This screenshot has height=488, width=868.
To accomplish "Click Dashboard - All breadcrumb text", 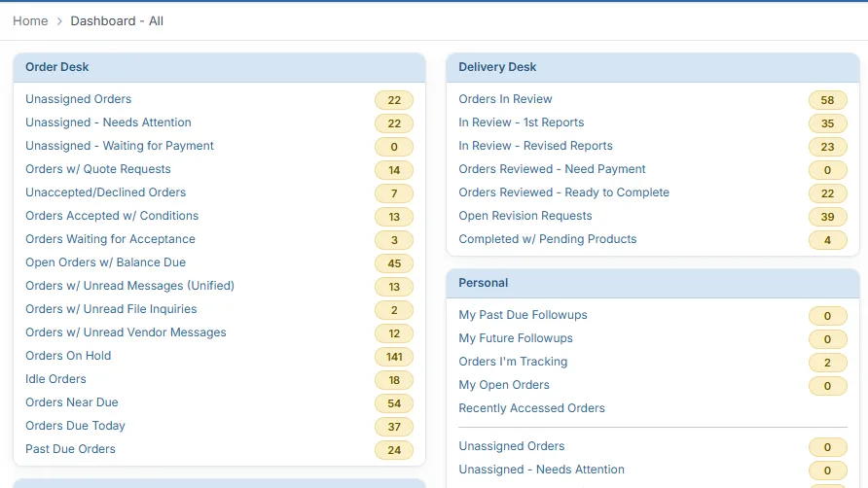I will [117, 21].
